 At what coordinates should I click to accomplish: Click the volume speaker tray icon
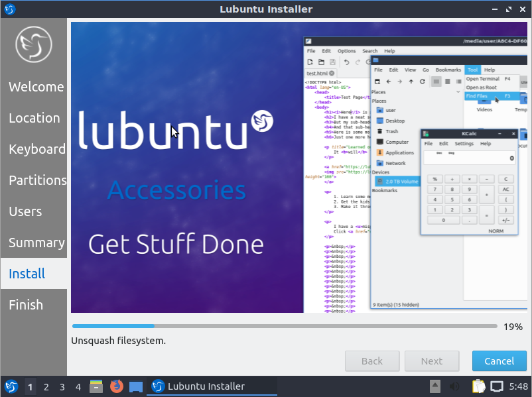(x=455, y=386)
